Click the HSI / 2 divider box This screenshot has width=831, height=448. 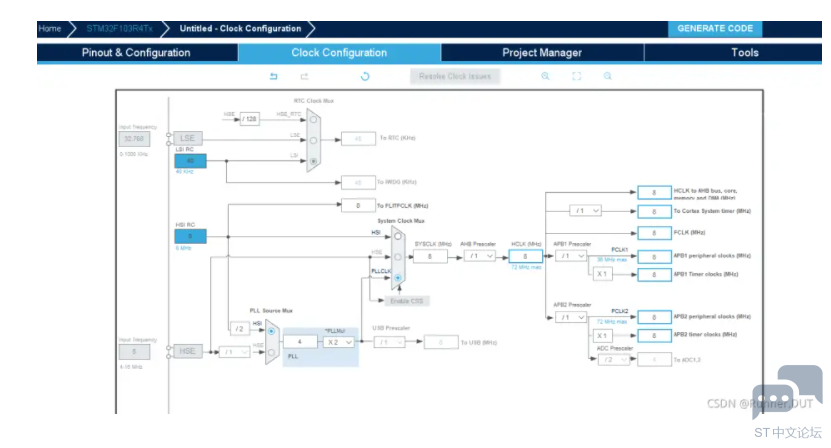click(x=240, y=329)
